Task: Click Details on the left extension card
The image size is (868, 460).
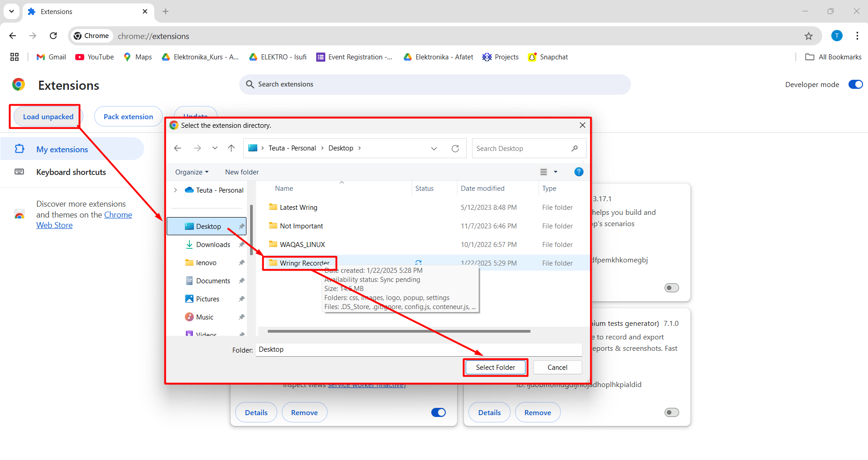Action: (x=256, y=412)
